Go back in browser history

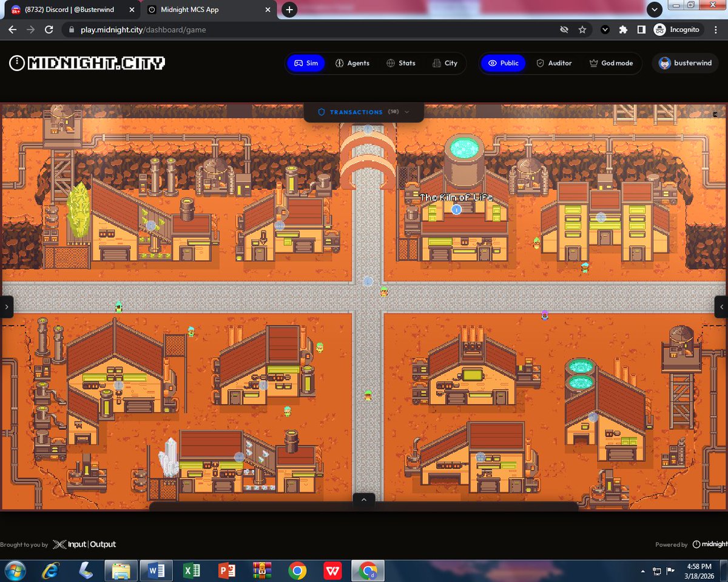[12, 29]
